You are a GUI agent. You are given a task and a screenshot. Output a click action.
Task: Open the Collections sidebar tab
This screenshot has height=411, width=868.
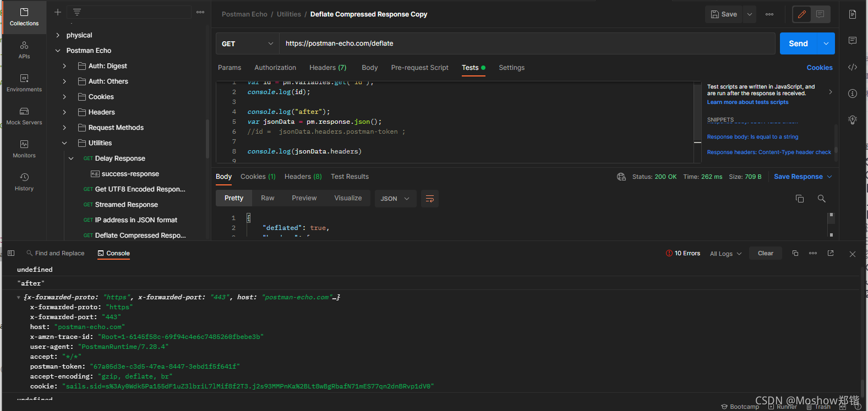click(x=24, y=17)
